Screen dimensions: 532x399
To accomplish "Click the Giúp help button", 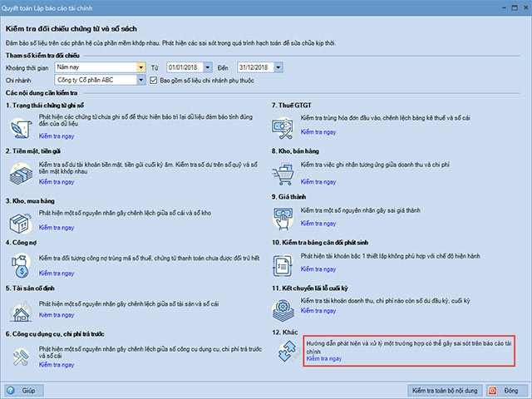I will (22, 389).
